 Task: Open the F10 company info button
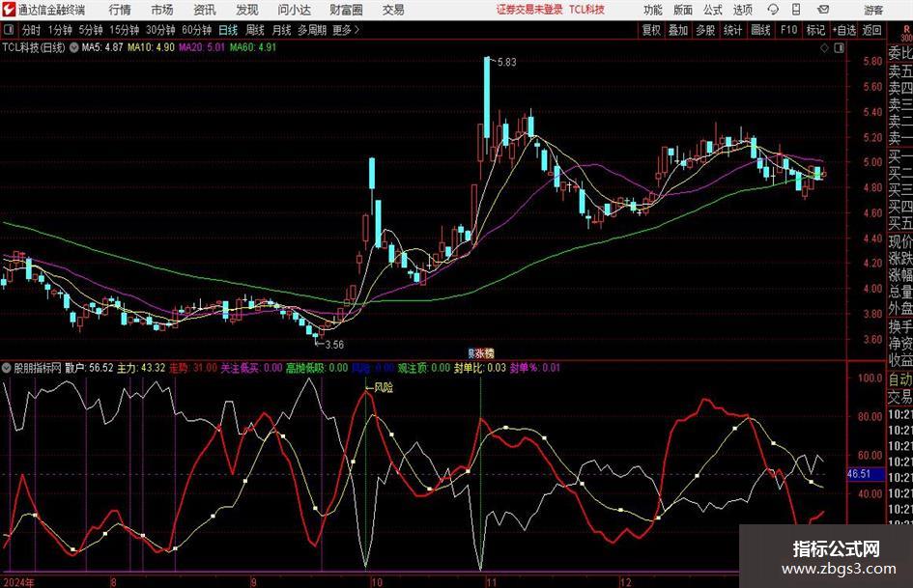pyautogui.click(x=788, y=30)
